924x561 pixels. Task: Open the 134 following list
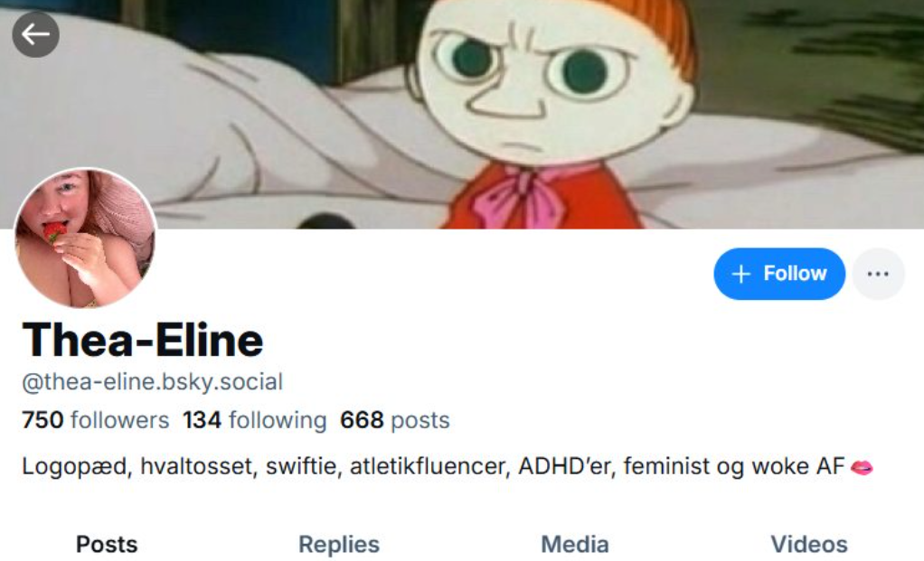pos(255,420)
